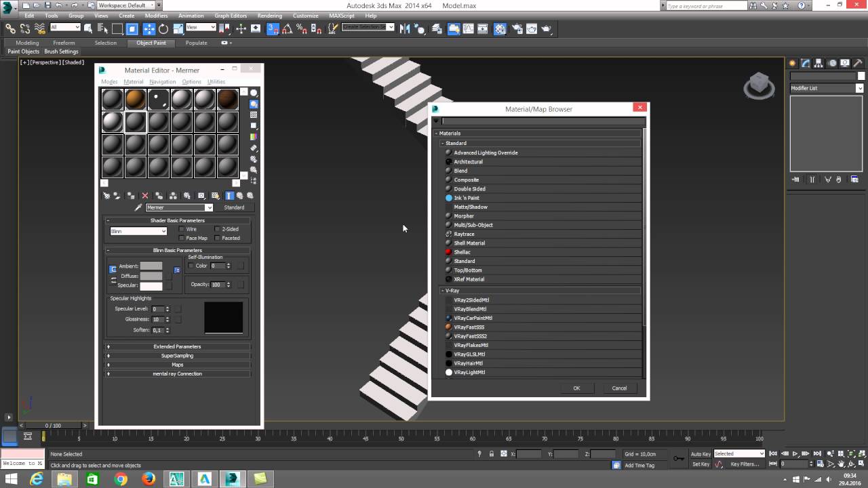
Task: Click Cancel in Material/Map Browser
Action: point(619,388)
